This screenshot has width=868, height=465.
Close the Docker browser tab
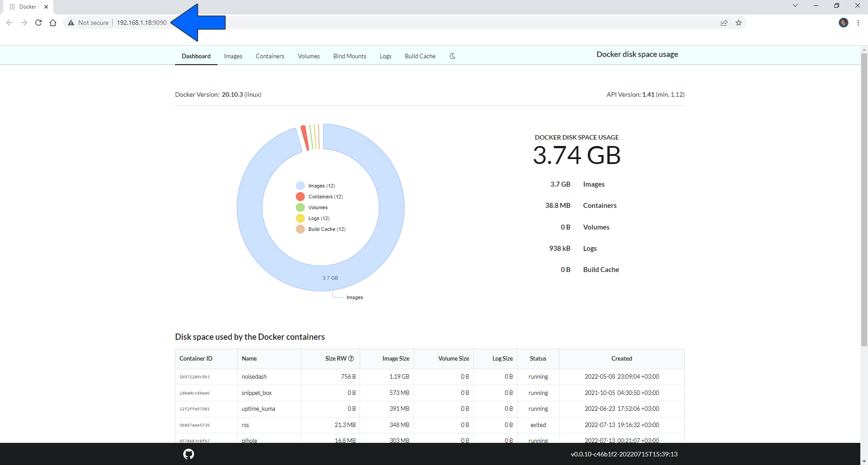pos(46,7)
